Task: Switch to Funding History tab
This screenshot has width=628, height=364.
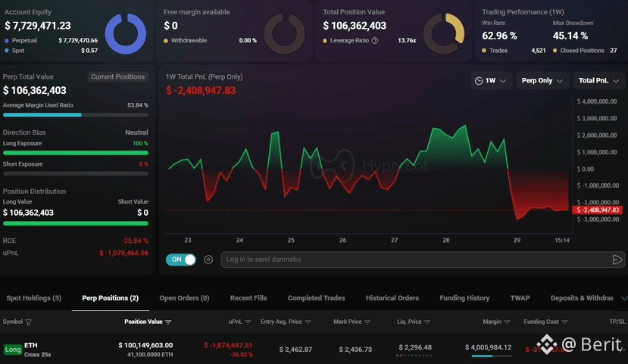Action: pos(464,298)
